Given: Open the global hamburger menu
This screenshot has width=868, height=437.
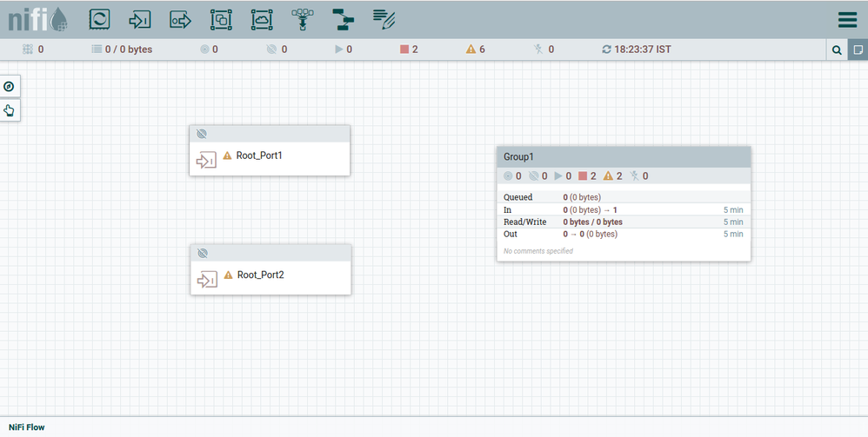Looking at the screenshot, I should [x=846, y=20].
